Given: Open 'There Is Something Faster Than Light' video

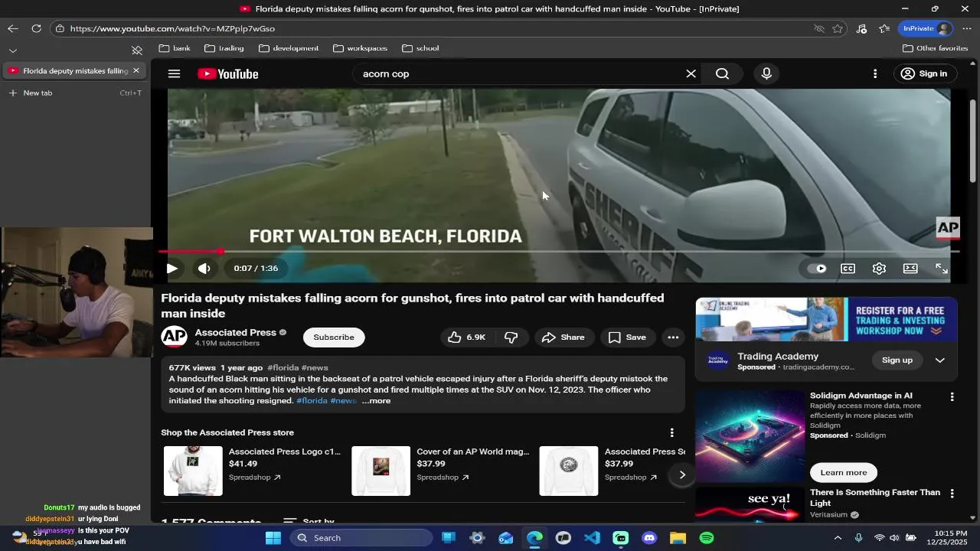Looking at the screenshot, I should coord(874,497).
